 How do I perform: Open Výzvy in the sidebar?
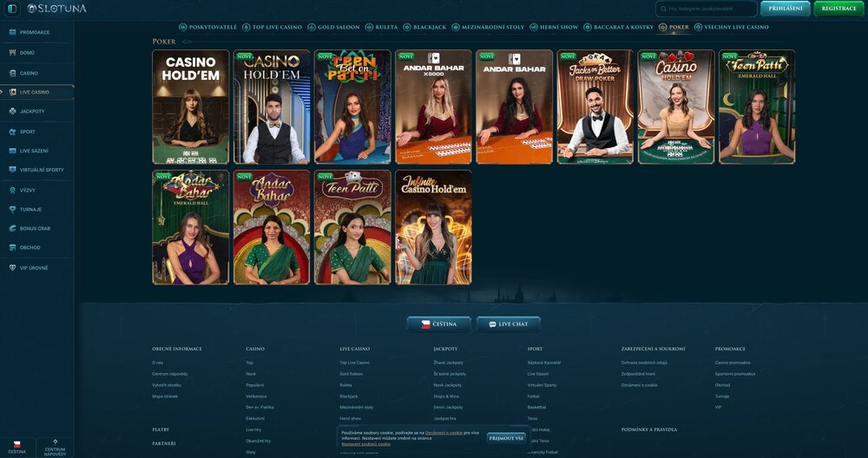tap(37, 190)
